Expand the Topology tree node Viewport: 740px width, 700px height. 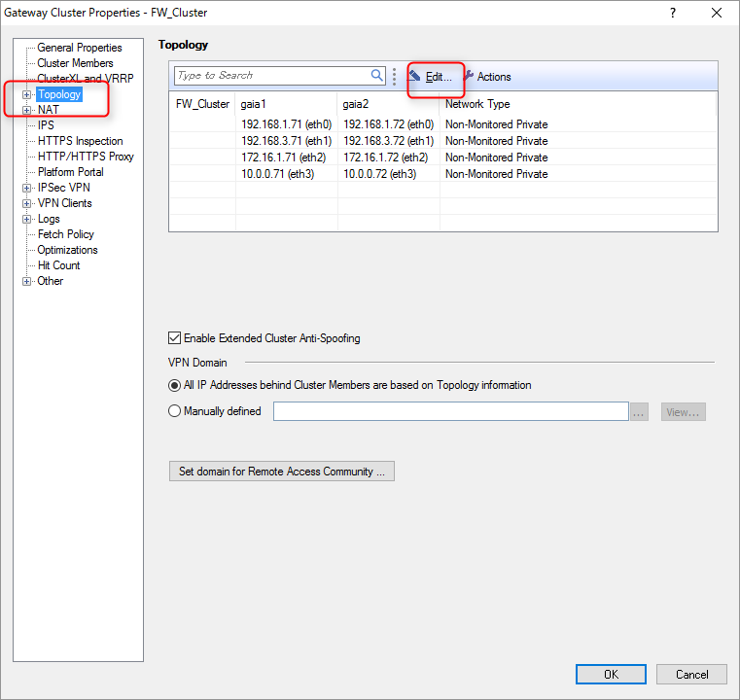[27, 95]
